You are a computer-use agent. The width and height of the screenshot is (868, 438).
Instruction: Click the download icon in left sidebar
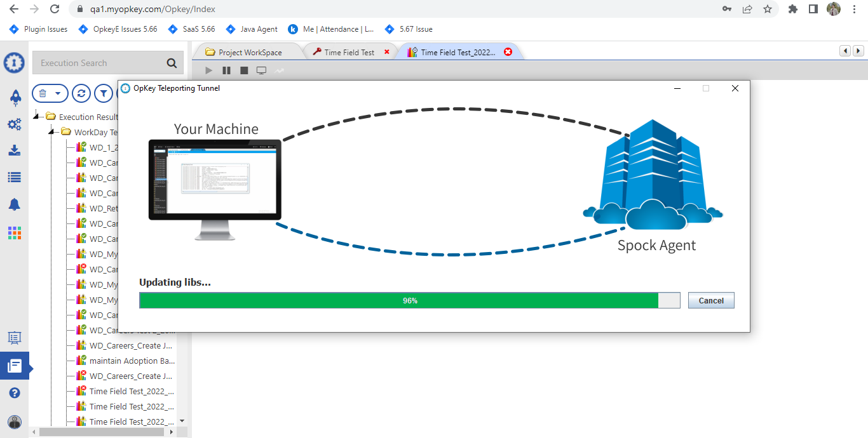pyautogui.click(x=14, y=150)
